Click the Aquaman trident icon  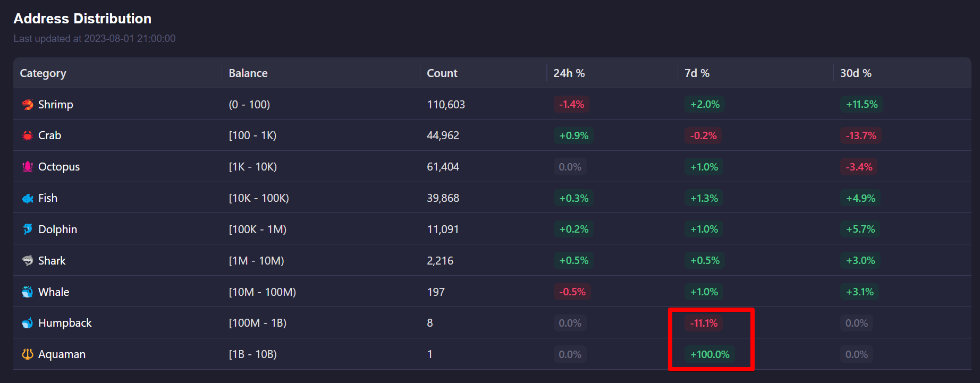click(x=28, y=354)
